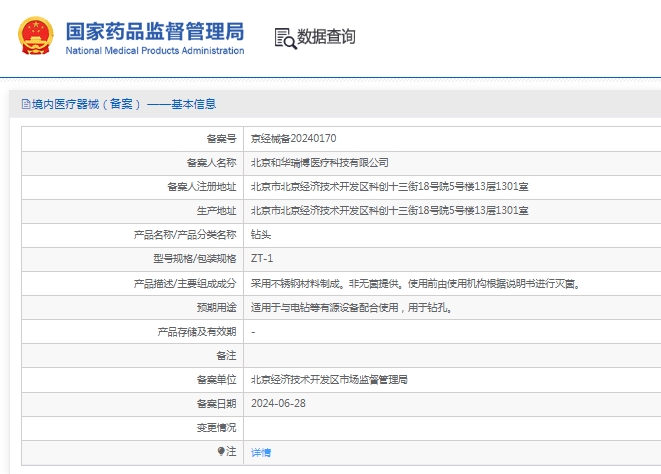Viewport: 661px width, 474px height.
Task: Click the document icon beside 境内医疗器械
Action: click(26, 104)
